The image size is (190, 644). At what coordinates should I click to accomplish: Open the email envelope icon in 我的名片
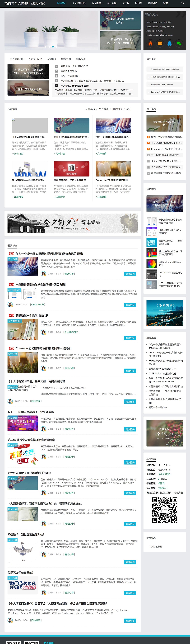click(x=160, y=43)
